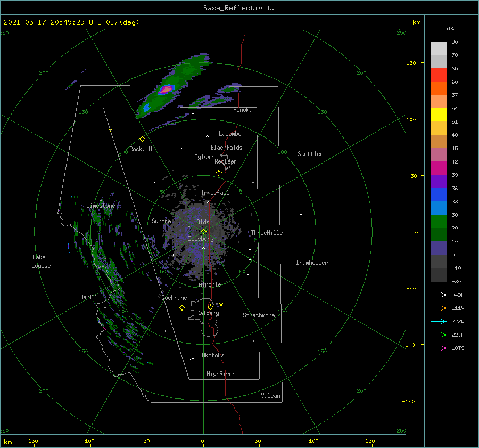Click the Stettler city label

click(310, 154)
